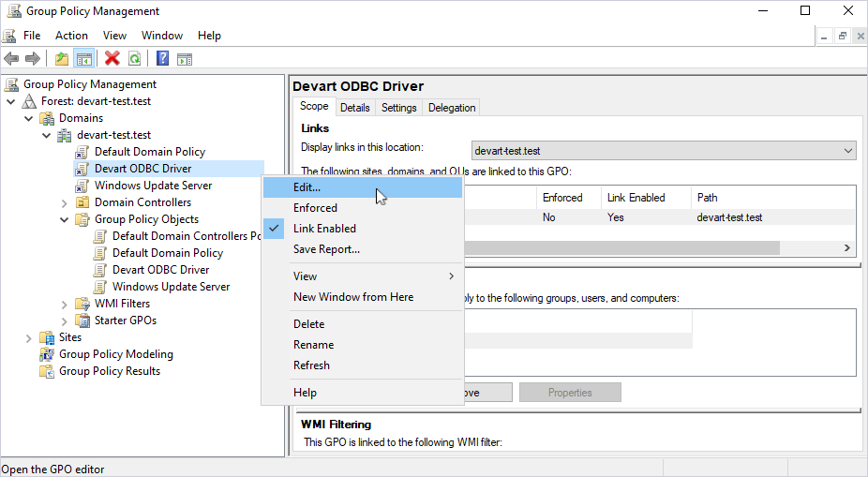The image size is (868, 477).
Task: Open the Action menu in menu bar
Action: point(71,36)
